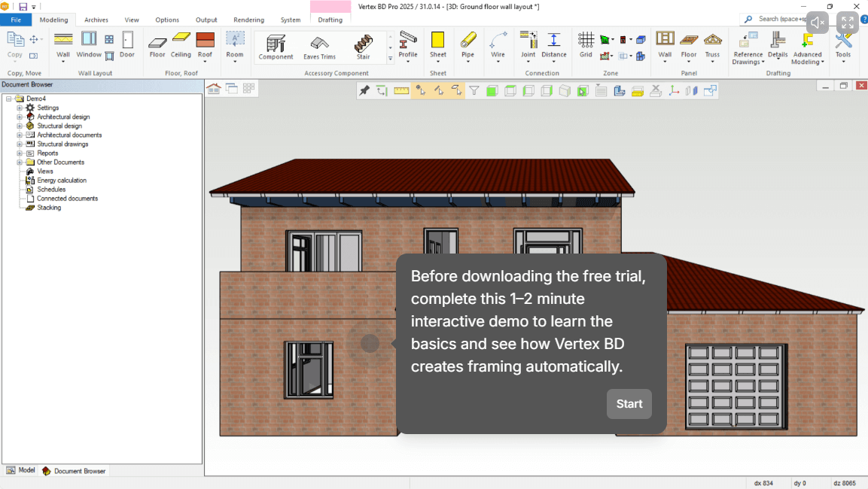Collapse the Demo4 root tree node
The height and width of the screenshot is (489, 868).
9,99
